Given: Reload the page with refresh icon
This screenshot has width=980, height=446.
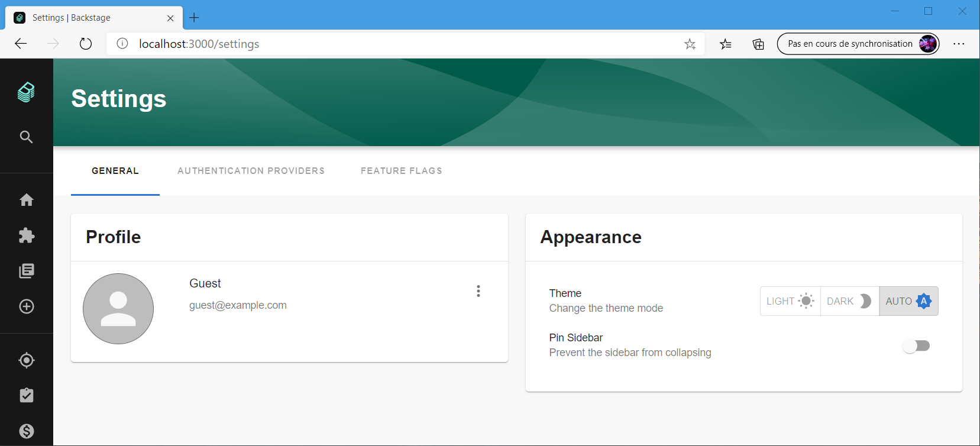Looking at the screenshot, I should [86, 44].
